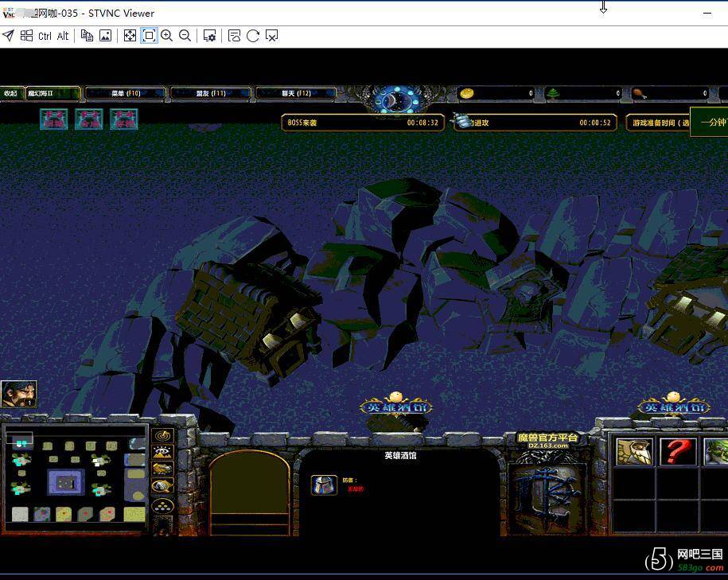Click the BOSS来袭 countdown timer
728x580 pixels.
click(363, 123)
